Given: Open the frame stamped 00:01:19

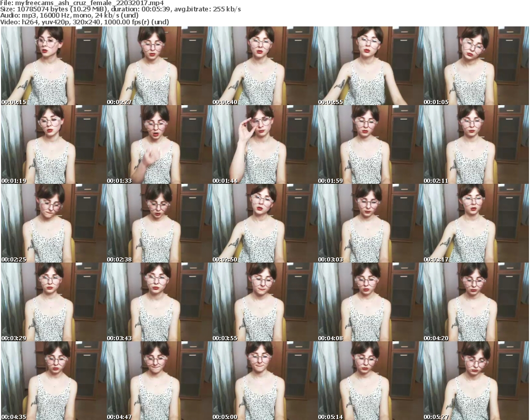Looking at the screenshot, I should click(x=53, y=144).
